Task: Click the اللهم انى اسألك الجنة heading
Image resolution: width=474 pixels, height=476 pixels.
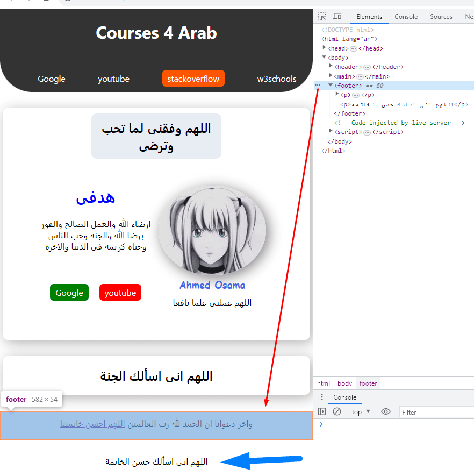Action: coord(156,376)
